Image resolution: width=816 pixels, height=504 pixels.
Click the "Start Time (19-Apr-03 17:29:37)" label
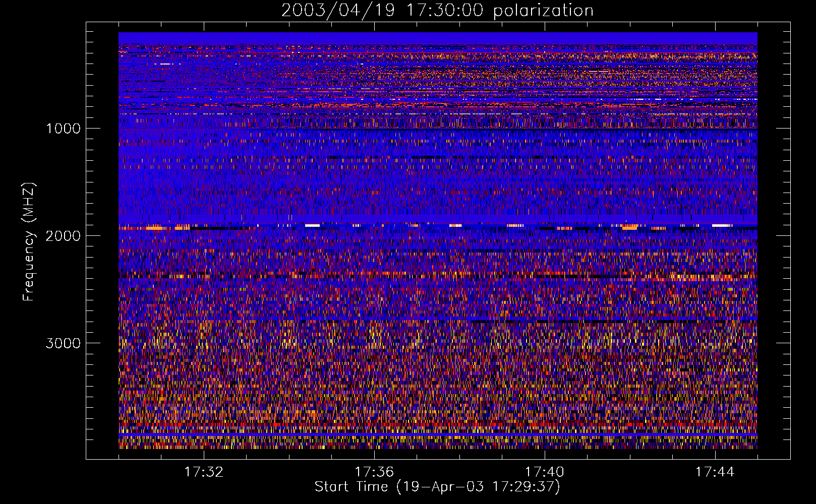click(x=437, y=487)
